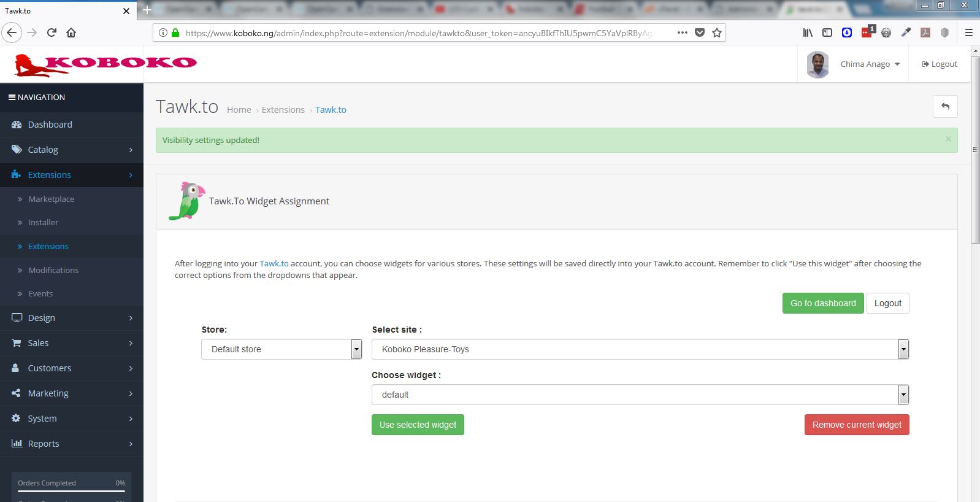
Task: Dismiss the Visibility settings updated alert
Action: [x=948, y=139]
